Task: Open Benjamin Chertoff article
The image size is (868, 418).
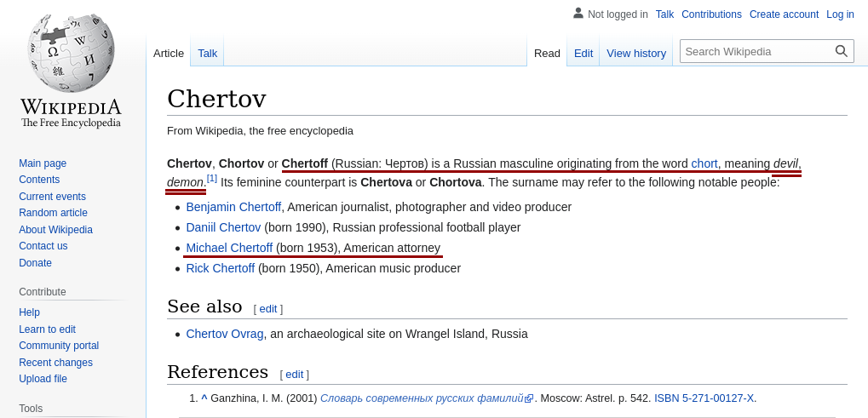Action: coord(233,207)
